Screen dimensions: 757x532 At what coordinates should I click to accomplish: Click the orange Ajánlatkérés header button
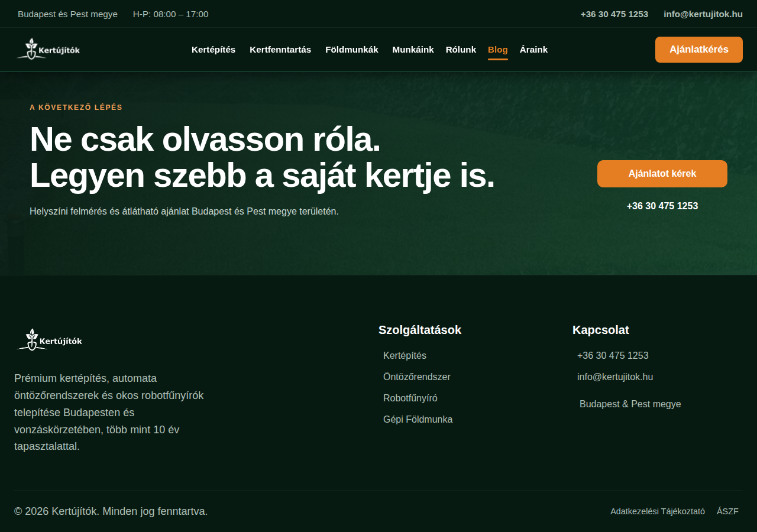coord(699,50)
